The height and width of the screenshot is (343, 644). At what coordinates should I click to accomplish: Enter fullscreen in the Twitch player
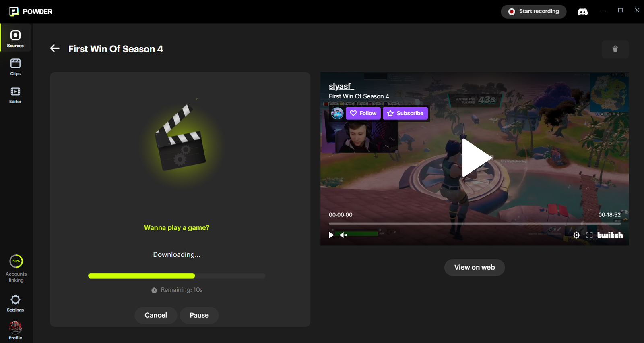pyautogui.click(x=589, y=235)
